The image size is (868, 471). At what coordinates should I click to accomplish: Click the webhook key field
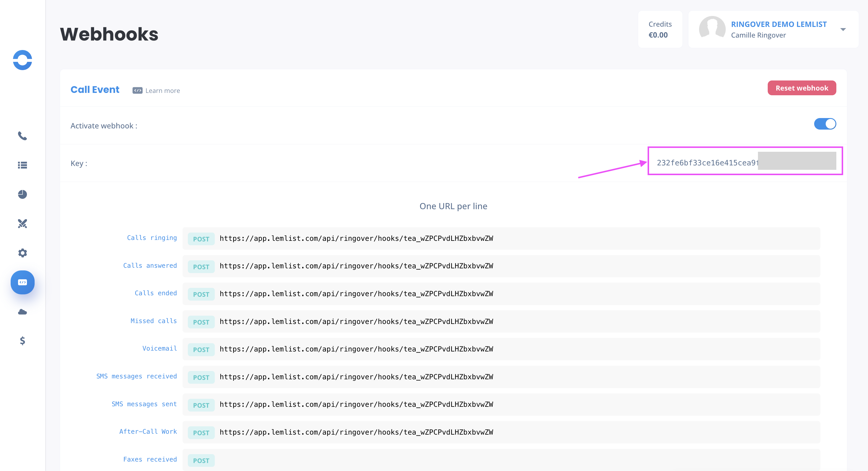point(745,161)
